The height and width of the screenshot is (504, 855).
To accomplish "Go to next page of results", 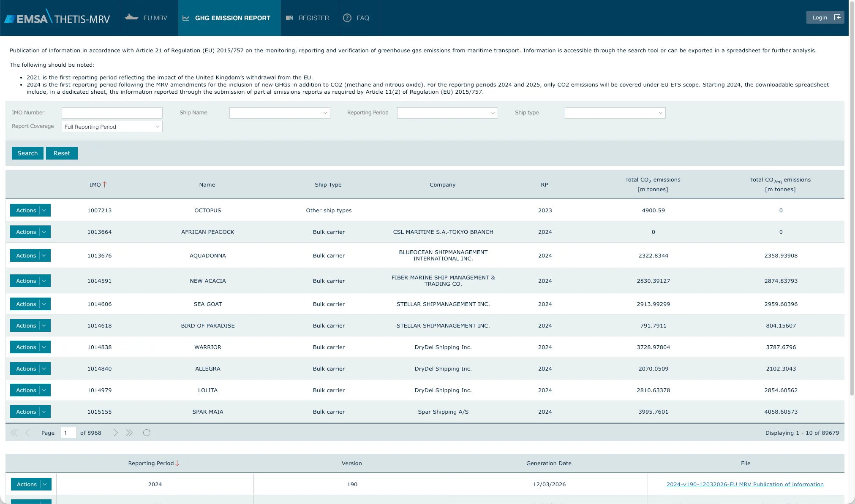I will tap(115, 433).
